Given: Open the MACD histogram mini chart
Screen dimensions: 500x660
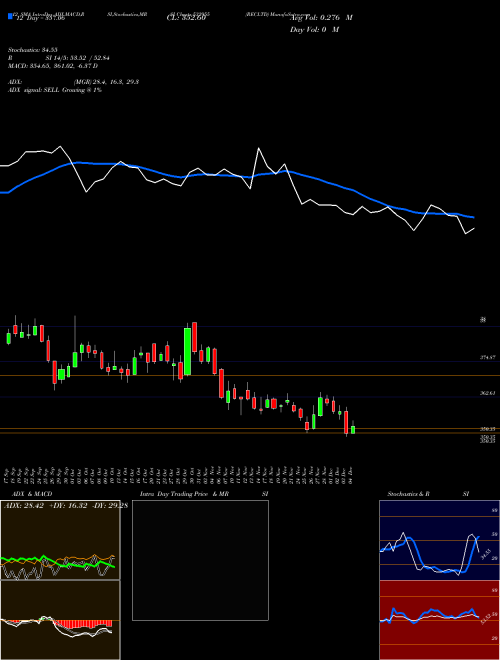Looking at the screenshot, I should [60, 620].
